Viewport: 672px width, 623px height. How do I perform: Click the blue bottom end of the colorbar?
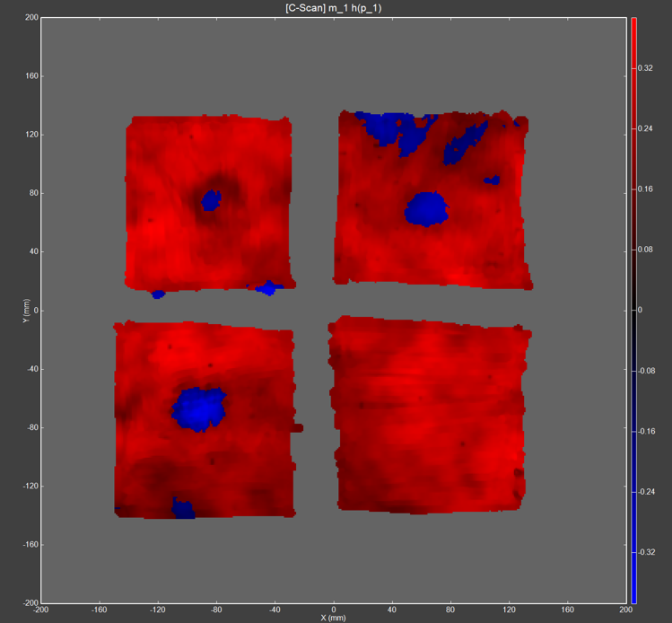click(x=633, y=597)
